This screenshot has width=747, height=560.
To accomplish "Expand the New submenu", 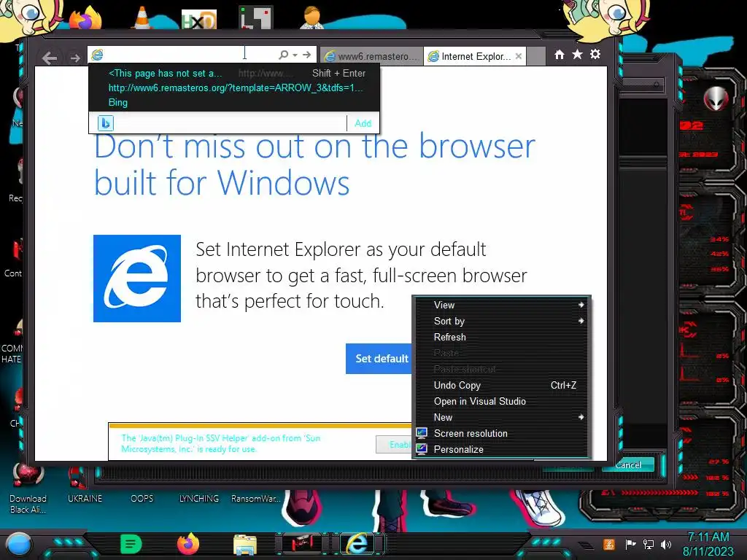I will point(502,418).
